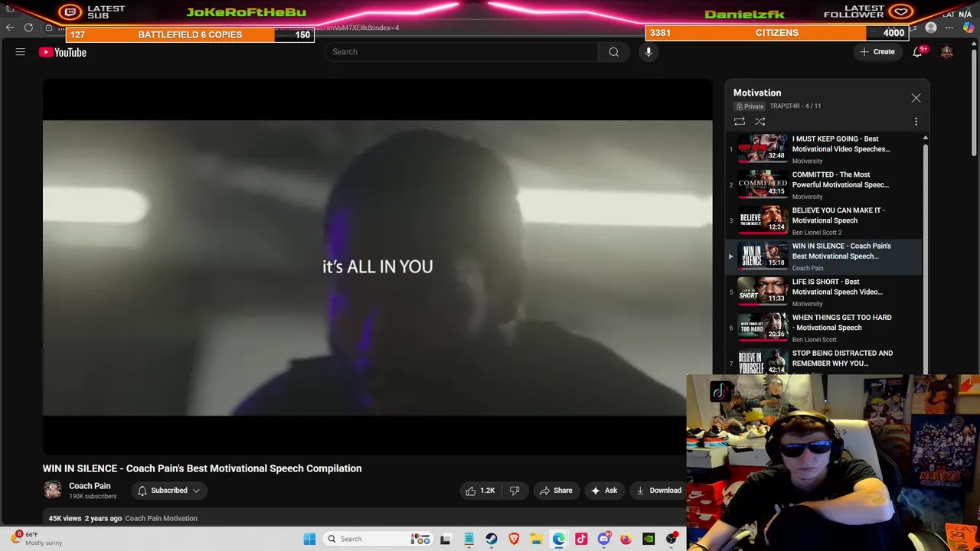Viewport: 980px width, 551px height.
Task: Click the Ask button below the video
Action: point(604,491)
